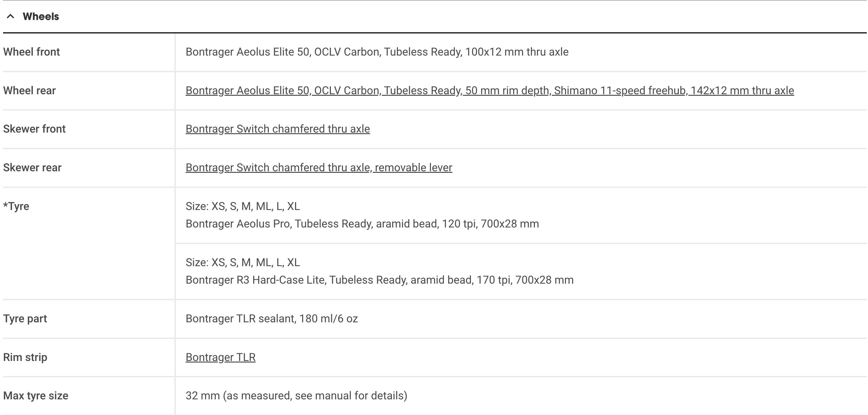Open the Skewer front Bontrager Switch thru axle link

278,129
